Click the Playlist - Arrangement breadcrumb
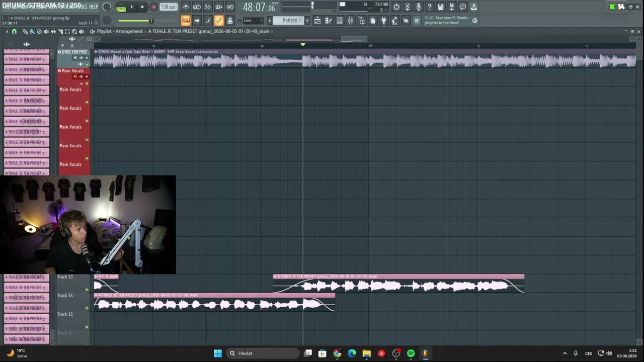The image size is (644, 362). (x=120, y=31)
